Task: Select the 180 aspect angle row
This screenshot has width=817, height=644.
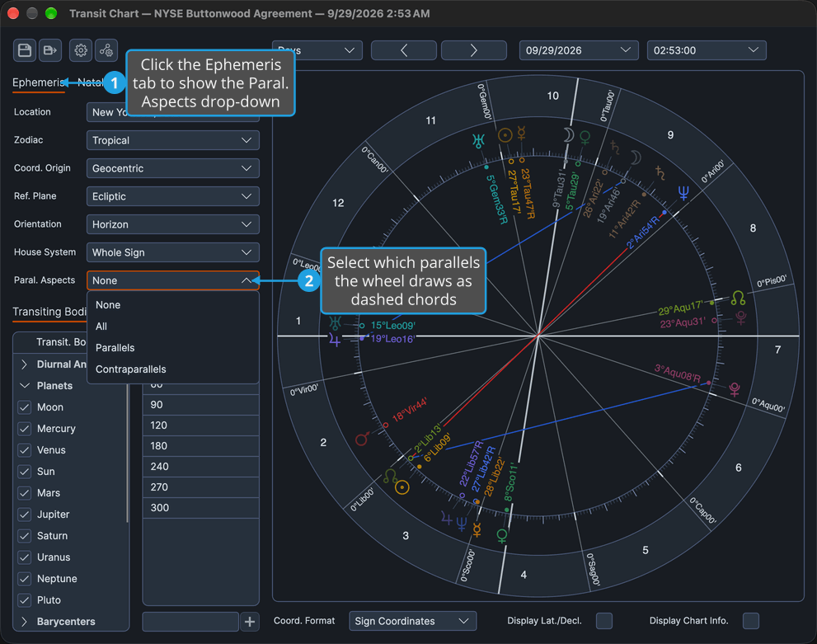Action: [x=200, y=446]
